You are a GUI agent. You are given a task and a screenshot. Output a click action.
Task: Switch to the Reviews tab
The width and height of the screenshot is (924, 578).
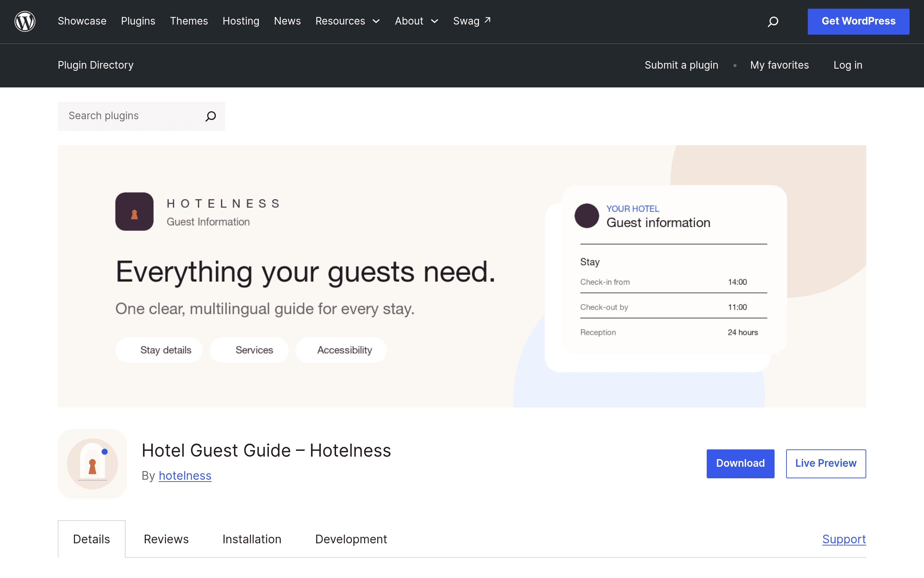coord(166,539)
